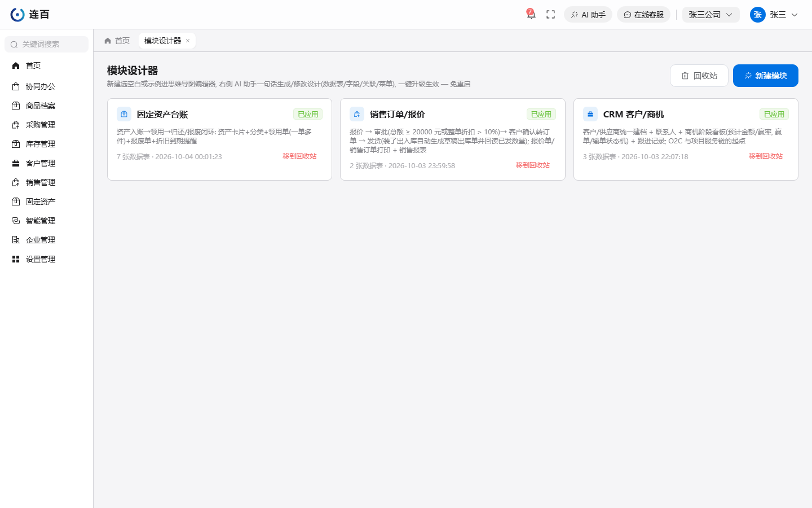Click the CRM 客户/商机 card icon

point(590,114)
